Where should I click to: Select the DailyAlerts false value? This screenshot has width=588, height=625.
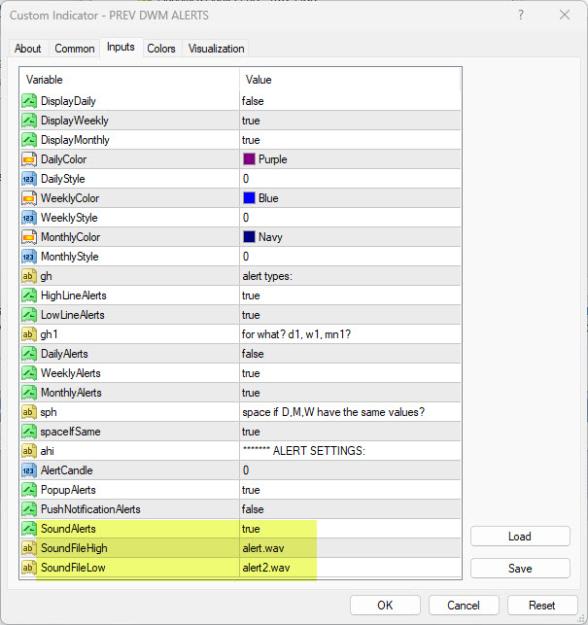[x=350, y=354]
